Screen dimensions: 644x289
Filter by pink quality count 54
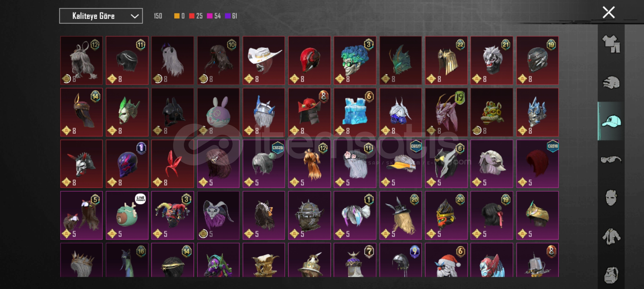tap(214, 16)
